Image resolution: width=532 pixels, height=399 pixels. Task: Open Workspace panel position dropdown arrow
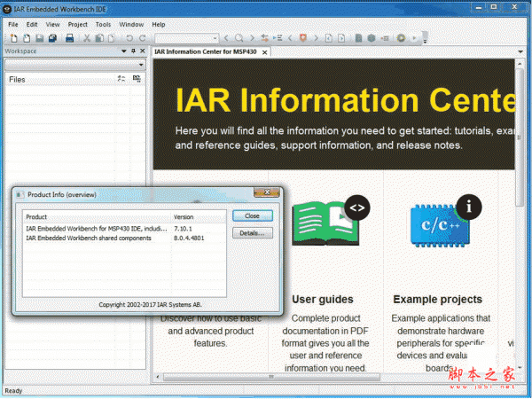coord(124,51)
